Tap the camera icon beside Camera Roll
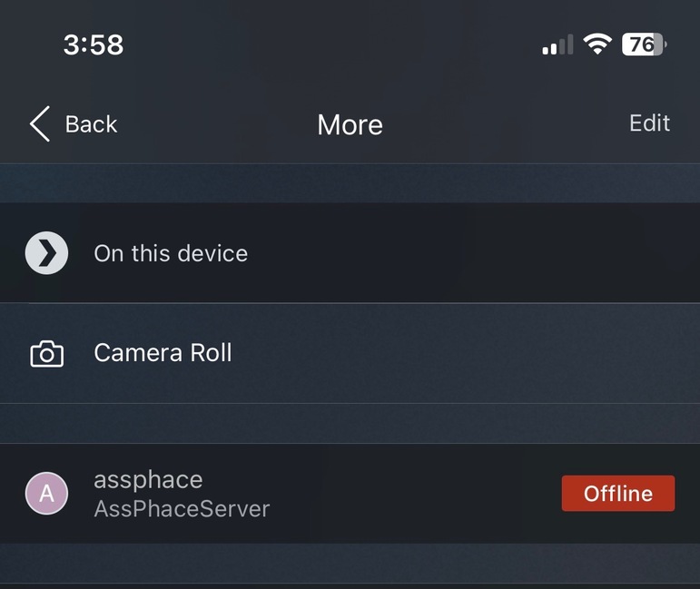The image size is (700, 589). point(47,354)
